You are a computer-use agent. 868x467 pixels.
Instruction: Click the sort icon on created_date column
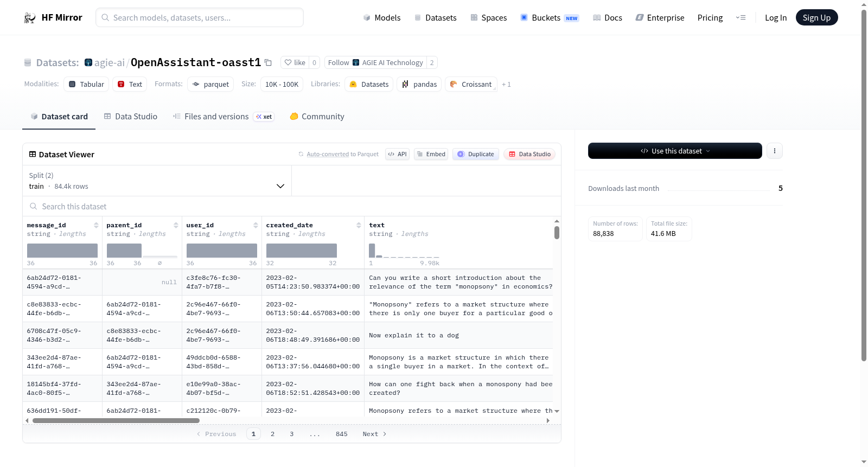coord(359,225)
